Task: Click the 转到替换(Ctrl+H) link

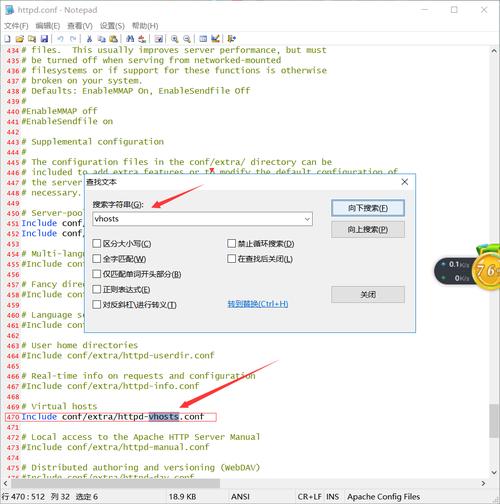Action: tap(258, 304)
